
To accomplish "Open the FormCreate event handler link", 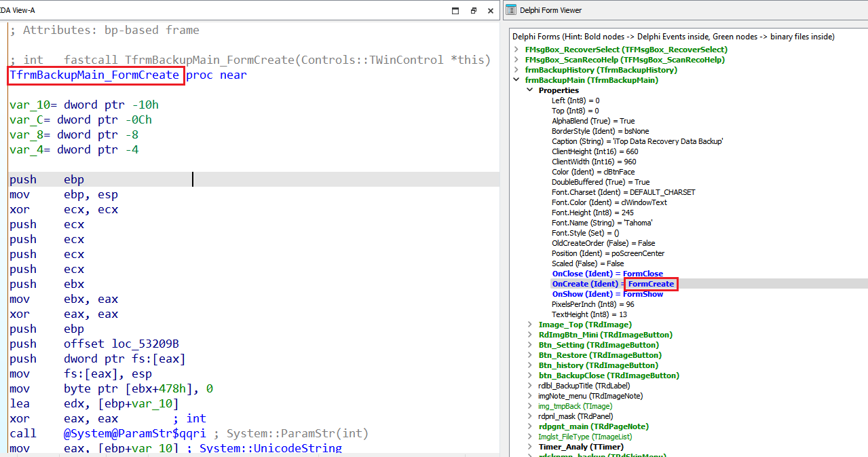I will (x=651, y=284).
